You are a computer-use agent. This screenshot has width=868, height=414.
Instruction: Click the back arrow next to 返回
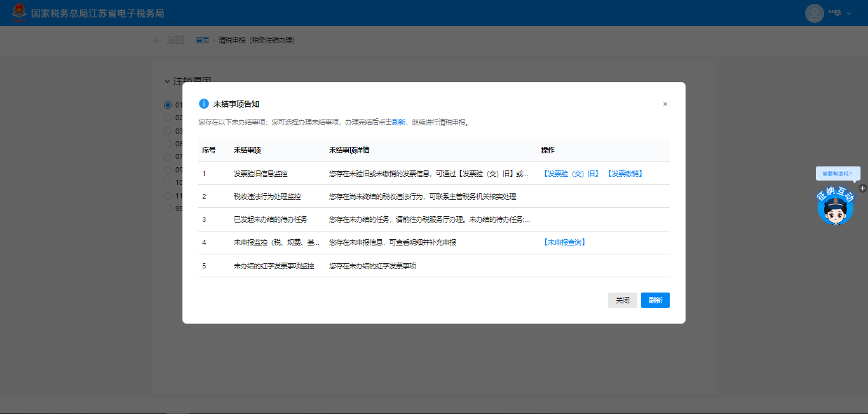pos(158,41)
